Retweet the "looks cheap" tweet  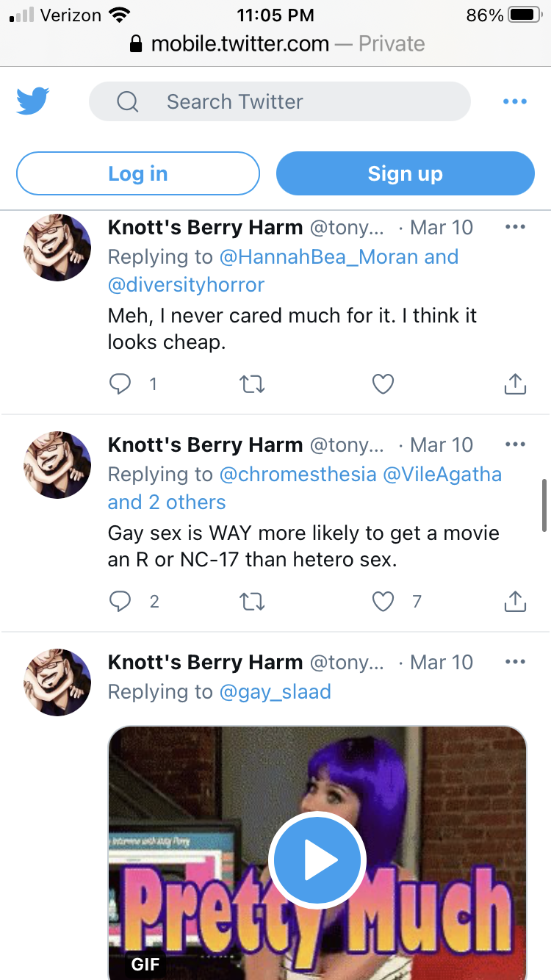253,383
